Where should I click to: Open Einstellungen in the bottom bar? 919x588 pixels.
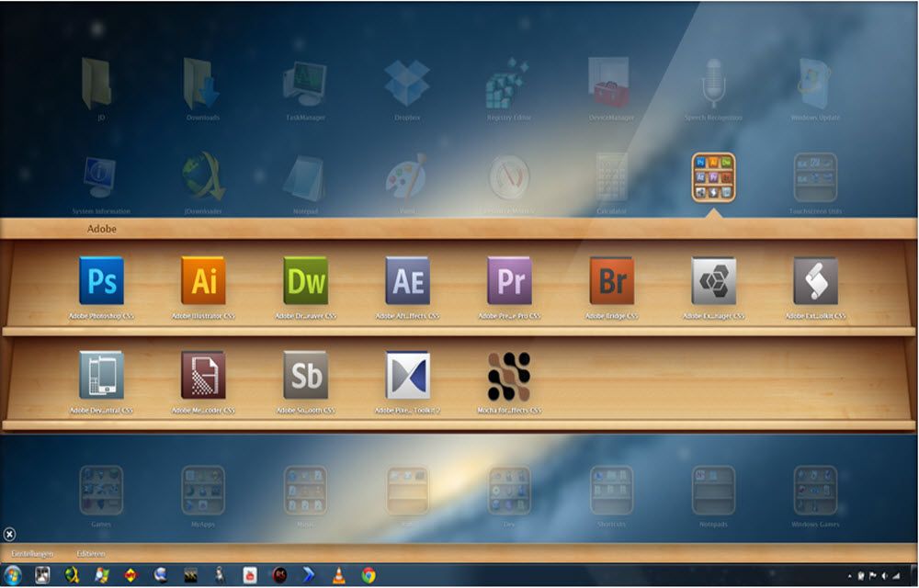click(x=32, y=553)
